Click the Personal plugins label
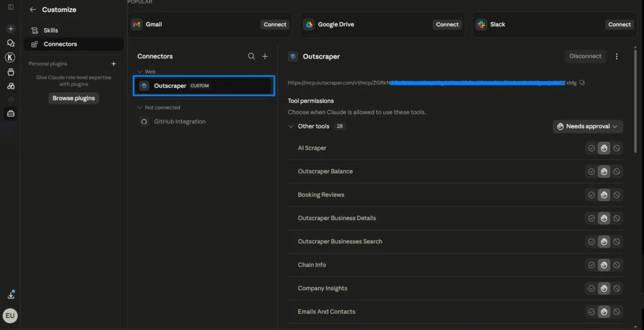 (x=48, y=63)
